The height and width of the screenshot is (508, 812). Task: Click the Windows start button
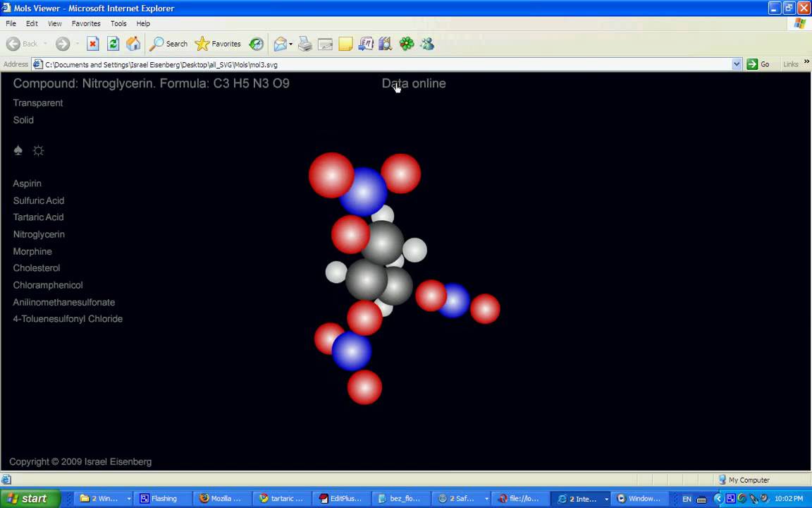click(x=30, y=499)
